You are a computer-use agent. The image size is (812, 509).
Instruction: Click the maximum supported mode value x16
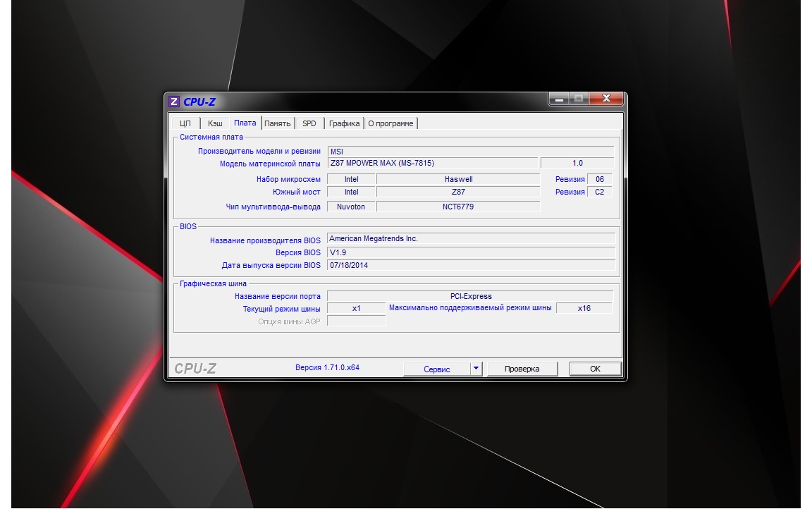tap(584, 308)
